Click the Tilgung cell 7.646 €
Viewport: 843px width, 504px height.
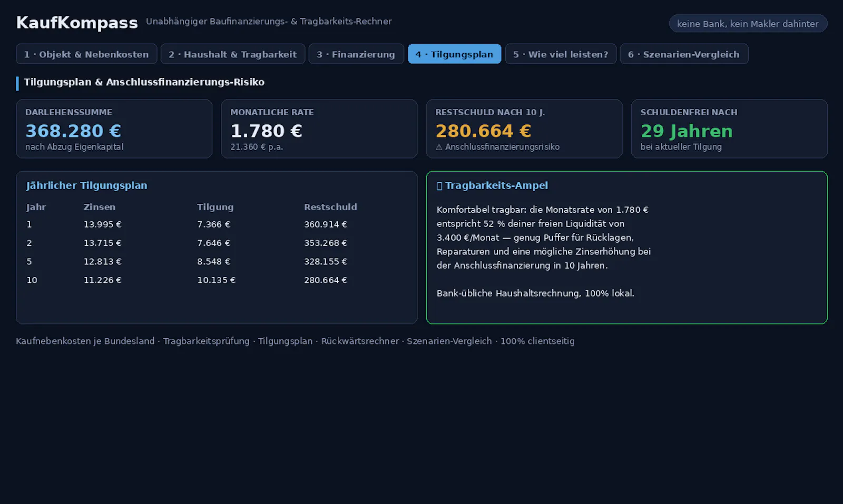[x=213, y=243]
